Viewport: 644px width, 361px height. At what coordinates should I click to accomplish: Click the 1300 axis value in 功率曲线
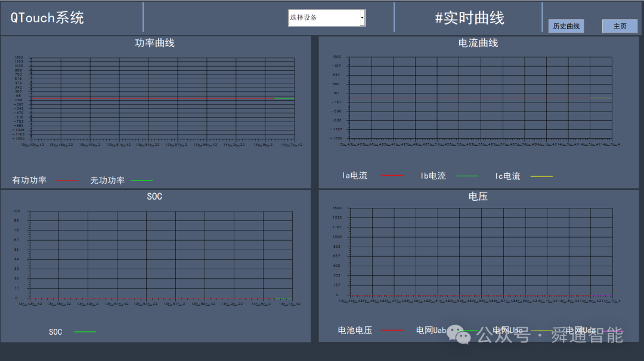(19, 57)
